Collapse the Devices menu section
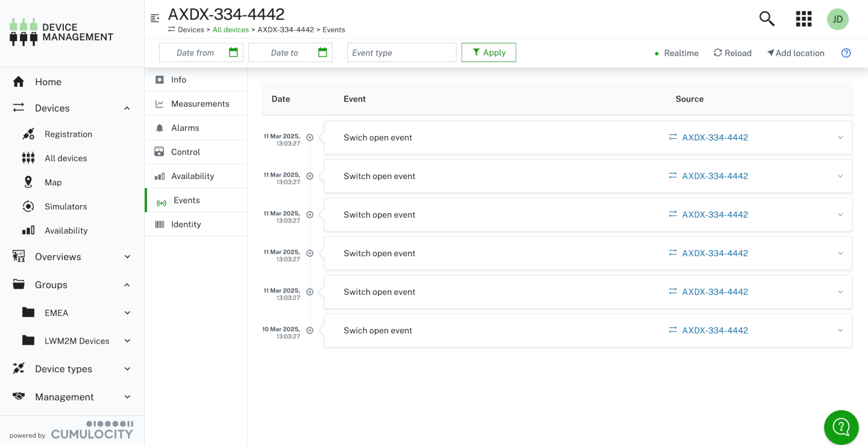This screenshot has width=868, height=445. click(127, 109)
